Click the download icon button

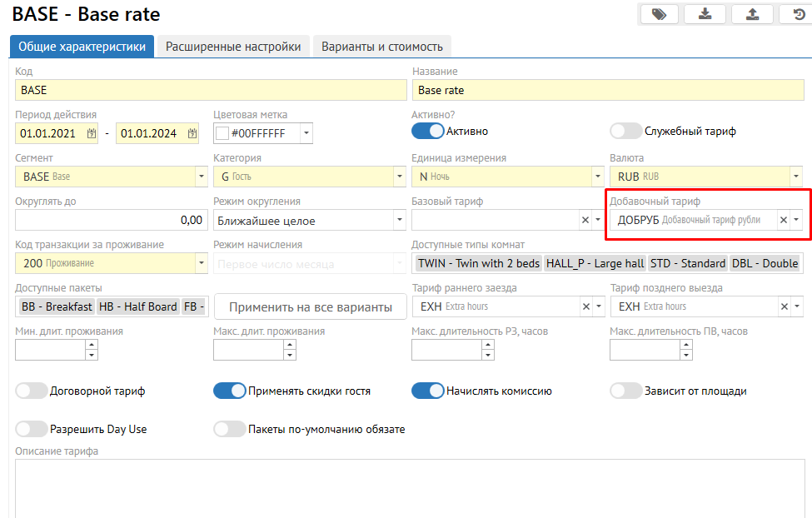tap(705, 14)
